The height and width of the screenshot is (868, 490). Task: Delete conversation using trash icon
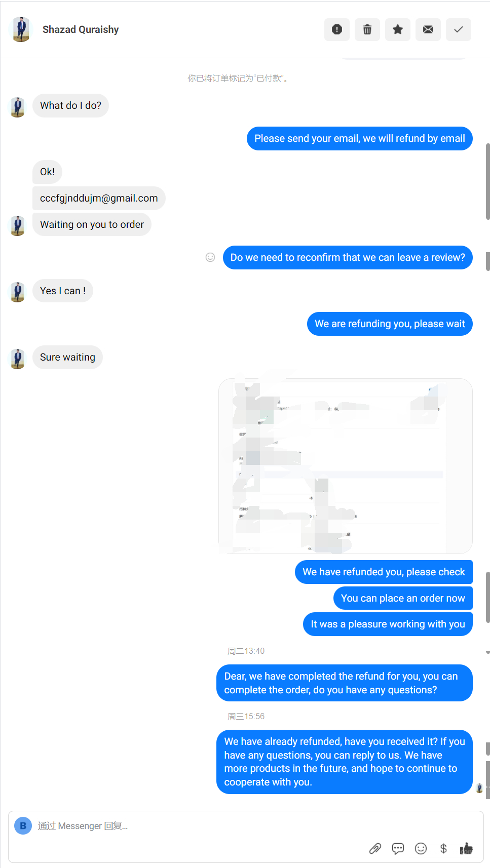(367, 29)
